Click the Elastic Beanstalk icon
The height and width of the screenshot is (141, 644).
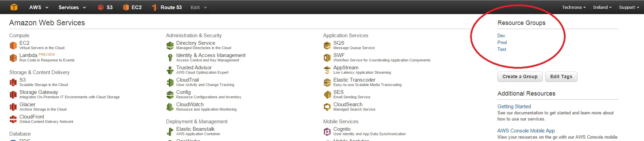pos(170,131)
